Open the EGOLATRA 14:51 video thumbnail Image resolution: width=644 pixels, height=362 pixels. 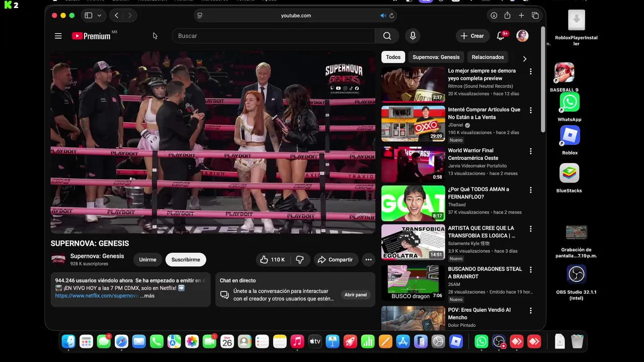click(413, 242)
